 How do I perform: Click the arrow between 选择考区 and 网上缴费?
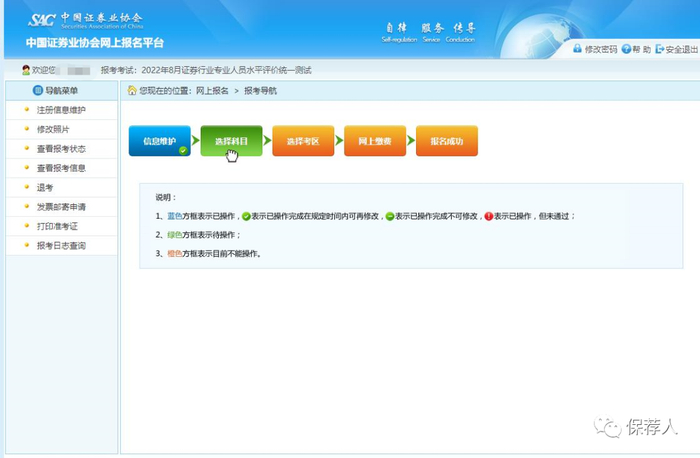point(339,141)
